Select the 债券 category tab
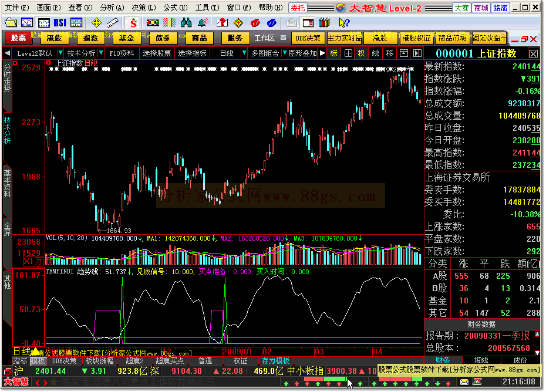 pos(163,38)
